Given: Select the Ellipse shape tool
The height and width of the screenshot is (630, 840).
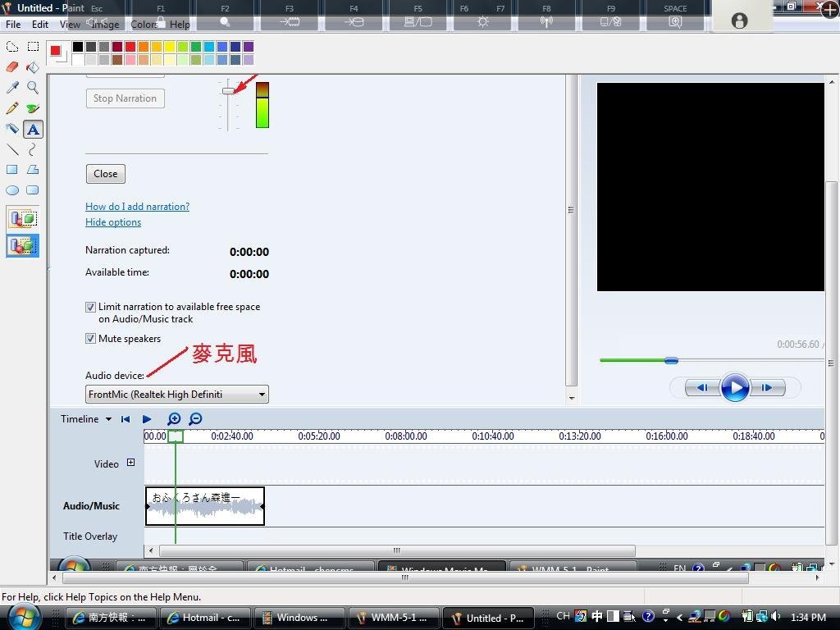Looking at the screenshot, I should [x=12, y=190].
